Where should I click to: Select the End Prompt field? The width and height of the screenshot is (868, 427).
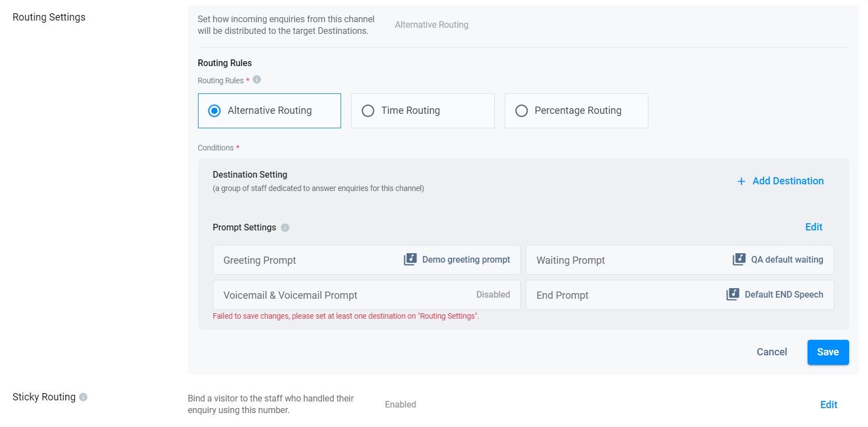562,295
